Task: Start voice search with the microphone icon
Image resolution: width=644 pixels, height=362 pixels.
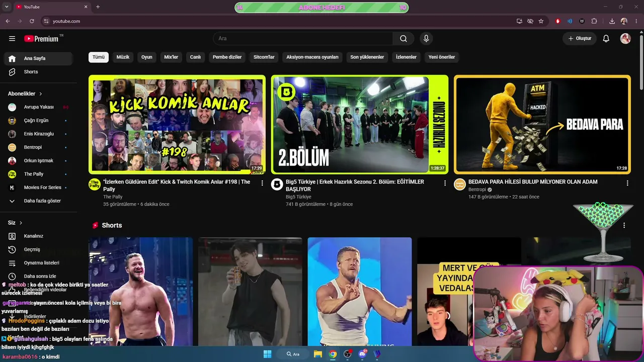Action: point(426,39)
